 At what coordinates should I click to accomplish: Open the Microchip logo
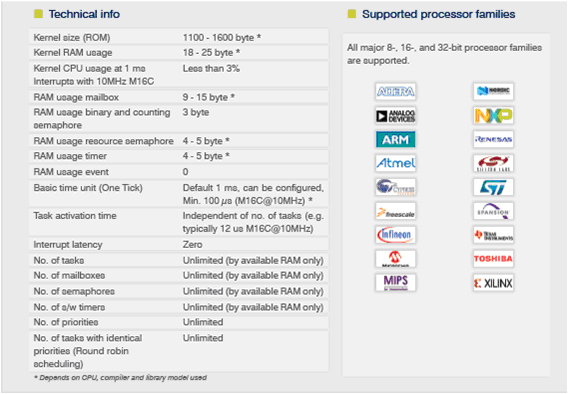pyautogui.click(x=395, y=259)
